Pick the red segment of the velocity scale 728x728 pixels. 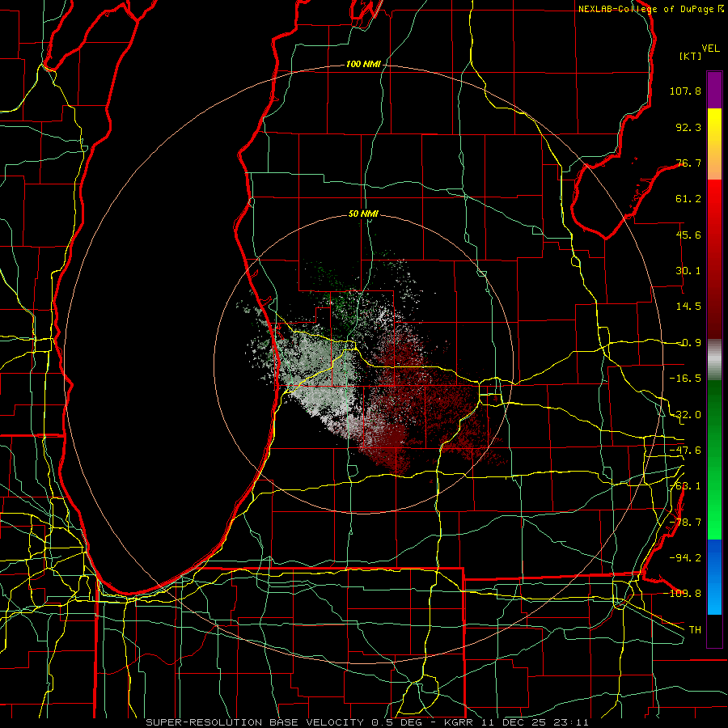714,259
